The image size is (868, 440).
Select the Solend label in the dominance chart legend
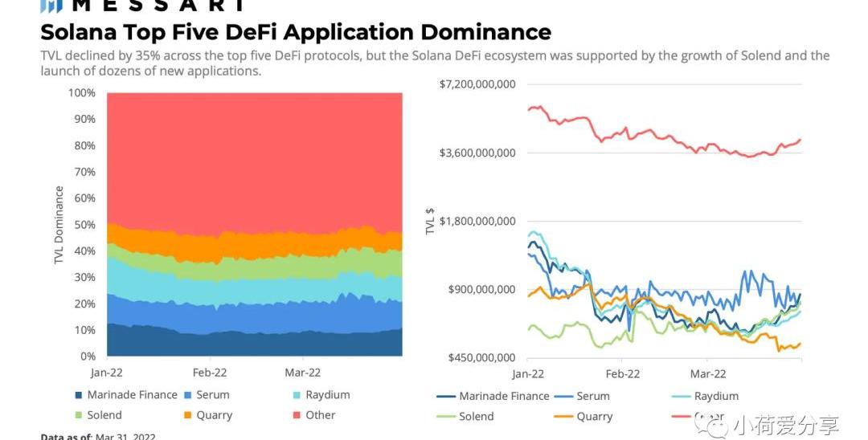coord(104,415)
